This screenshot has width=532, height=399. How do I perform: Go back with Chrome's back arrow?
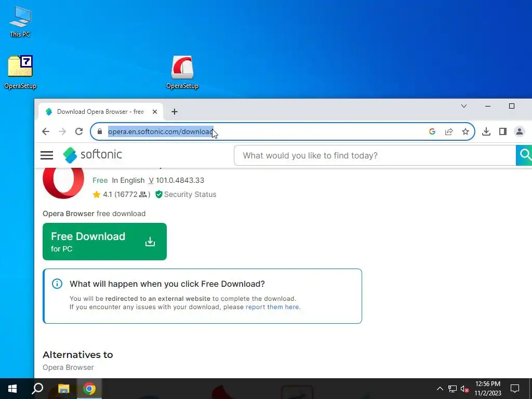pyautogui.click(x=46, y=131)
